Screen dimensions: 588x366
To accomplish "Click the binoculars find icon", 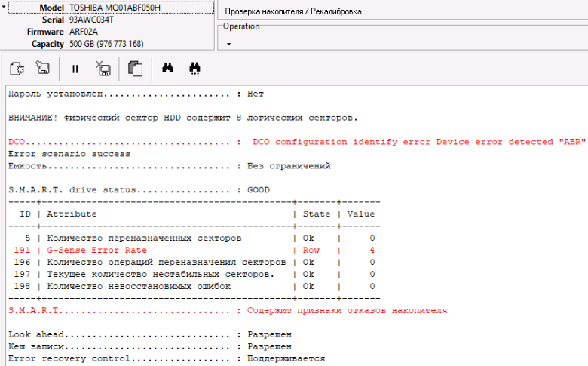I will [x=167, y=68].
